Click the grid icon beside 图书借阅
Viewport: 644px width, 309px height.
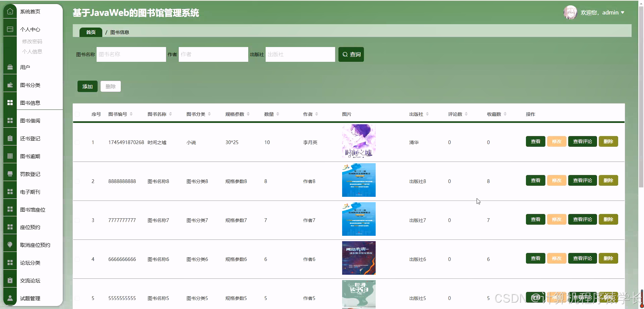[x=10, y=121]
